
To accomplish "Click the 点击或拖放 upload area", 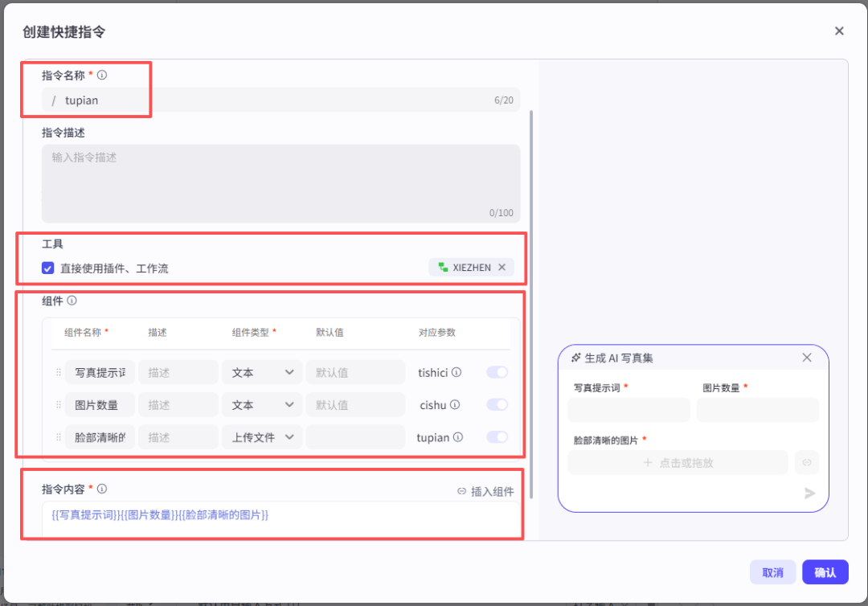I will [x=678, y=462].
